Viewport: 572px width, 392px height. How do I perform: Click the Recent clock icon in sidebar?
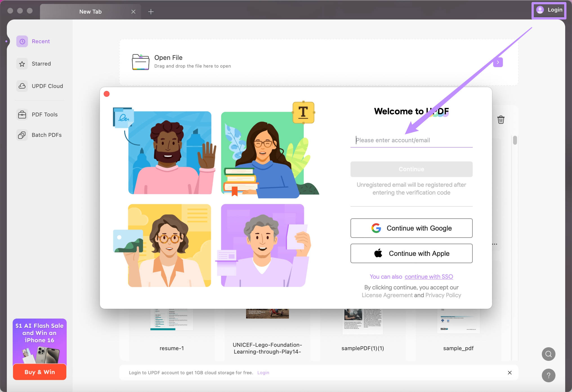pos(22,41)
